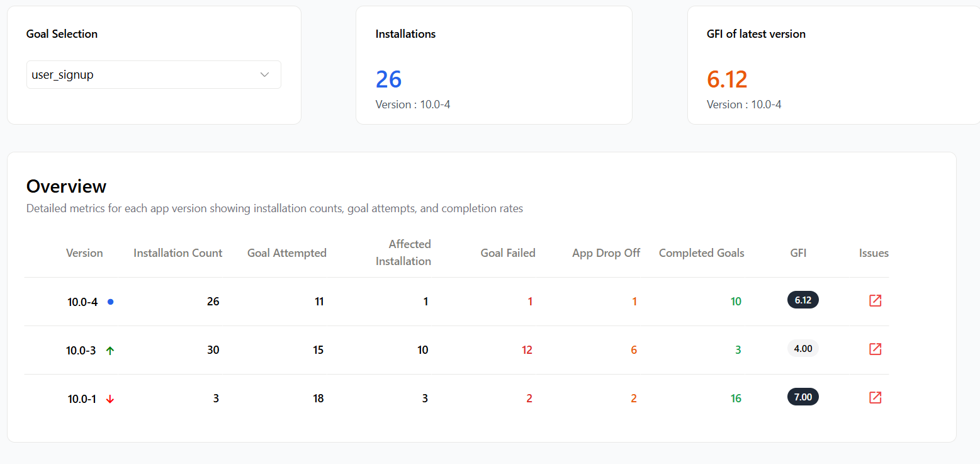Switch to the Installations card

point(493,65)
